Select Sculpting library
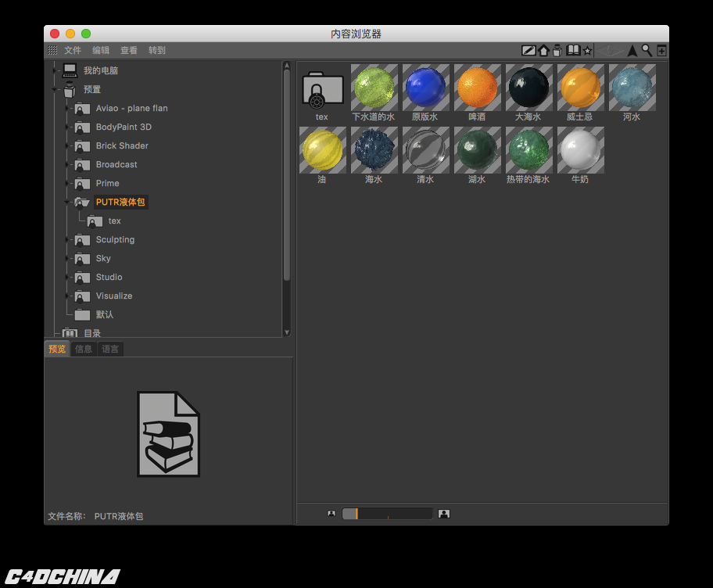 tap(115, 239)
